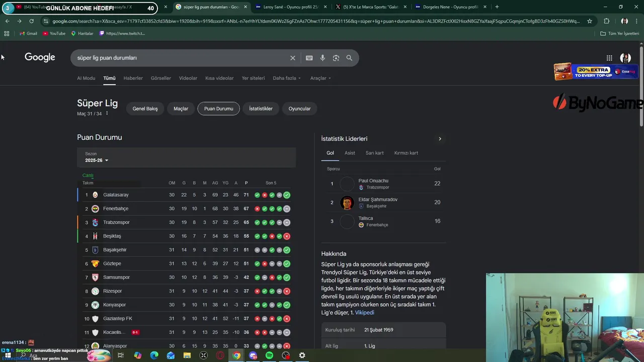Open Chrome's three-dot menu
644x362 pixels.
click(x=637, y=21)
